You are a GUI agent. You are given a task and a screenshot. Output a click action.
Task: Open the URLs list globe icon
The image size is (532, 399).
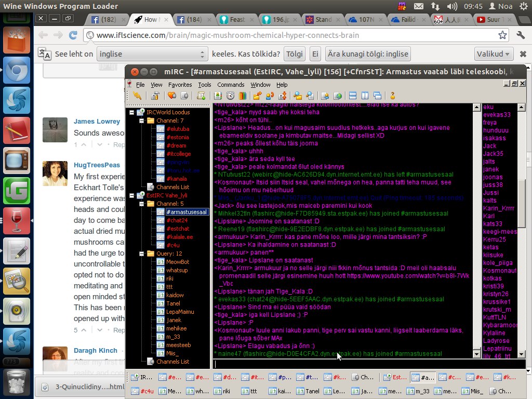[x=338, y=96]
